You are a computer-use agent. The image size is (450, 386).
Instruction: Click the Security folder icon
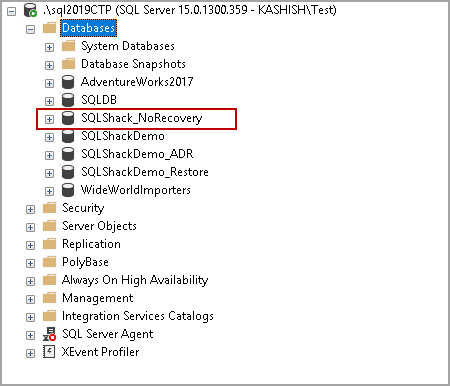point(49,208)
